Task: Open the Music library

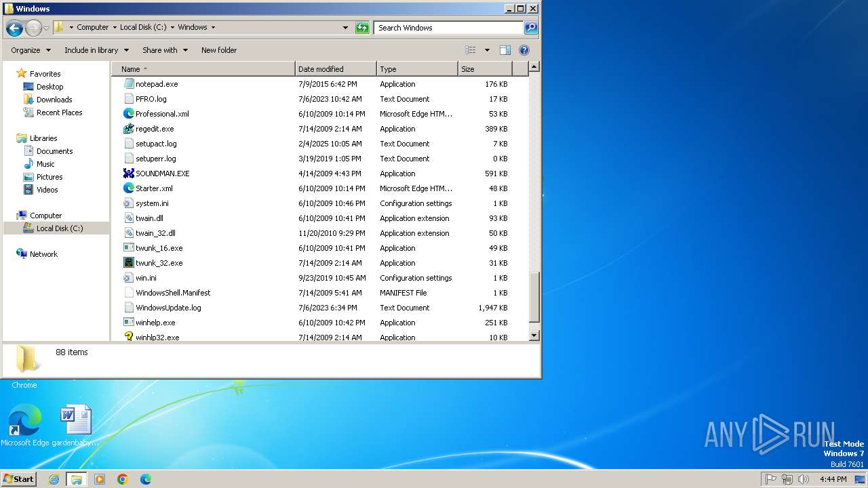Action: pyautogui.click(x=45, y=164)
